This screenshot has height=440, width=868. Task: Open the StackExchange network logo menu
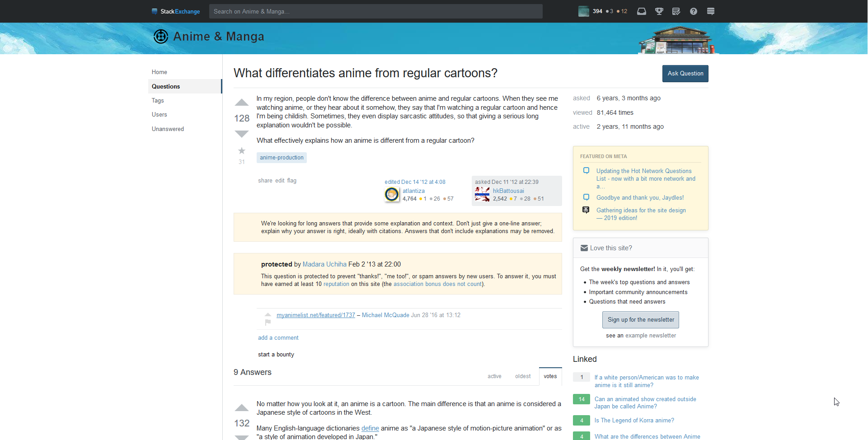[176, 11]
